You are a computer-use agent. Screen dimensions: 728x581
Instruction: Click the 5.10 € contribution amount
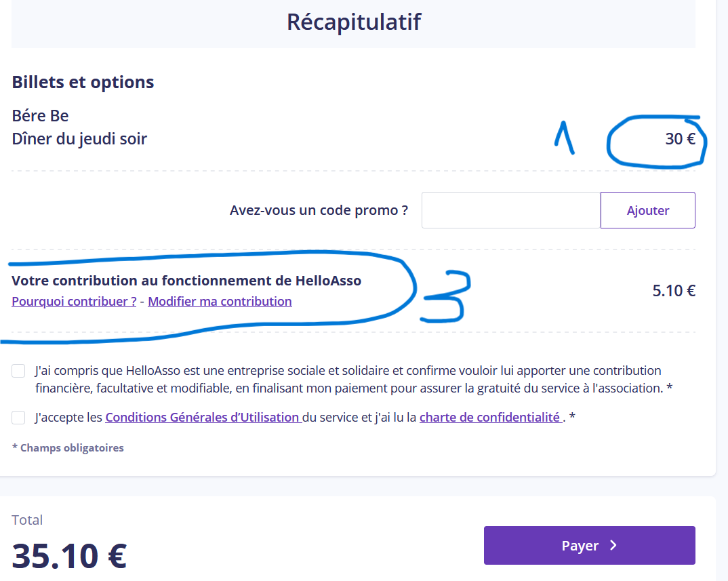click(x=674, y=291)
